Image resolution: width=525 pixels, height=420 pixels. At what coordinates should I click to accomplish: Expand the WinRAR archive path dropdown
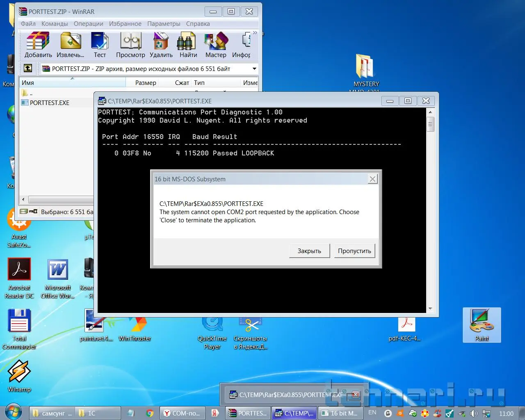click(x=254, y=68)
